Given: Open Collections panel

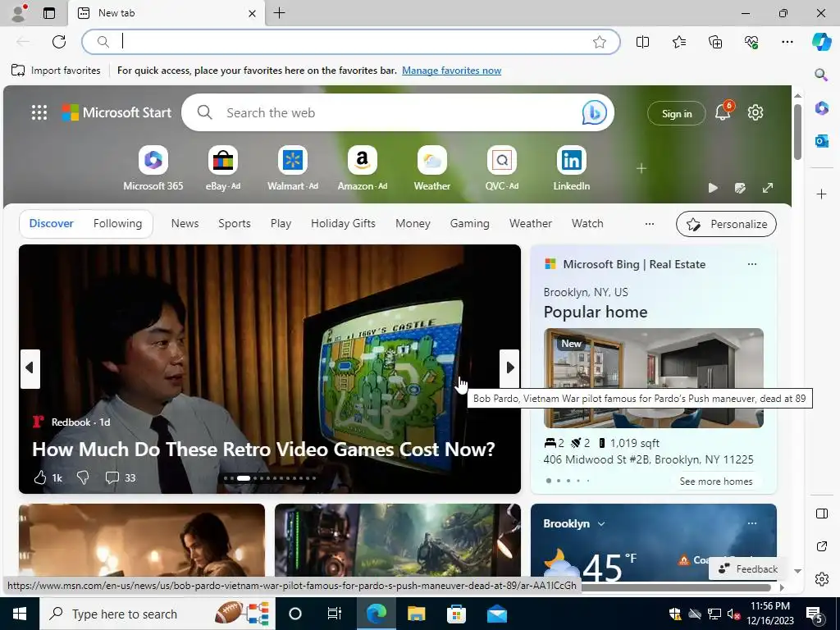Looking at the screenshot, I should 715,42.
